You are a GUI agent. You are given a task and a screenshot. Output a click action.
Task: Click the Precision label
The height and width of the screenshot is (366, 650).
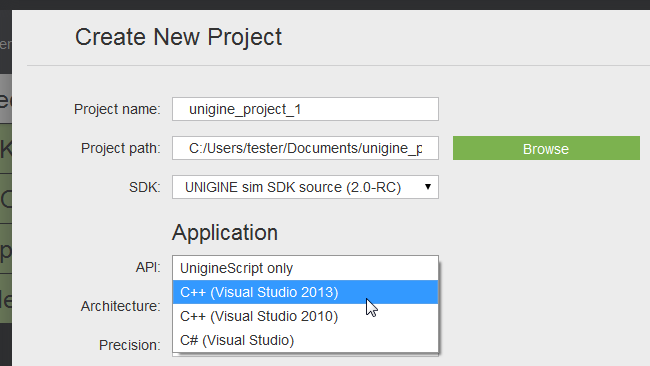tap(129, 345)
